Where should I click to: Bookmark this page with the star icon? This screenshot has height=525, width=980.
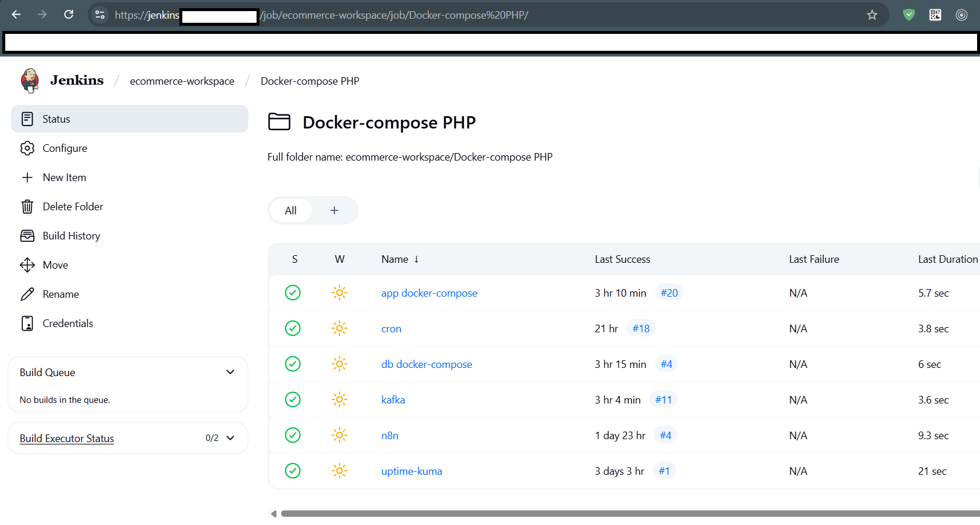(x=872, y=15)
